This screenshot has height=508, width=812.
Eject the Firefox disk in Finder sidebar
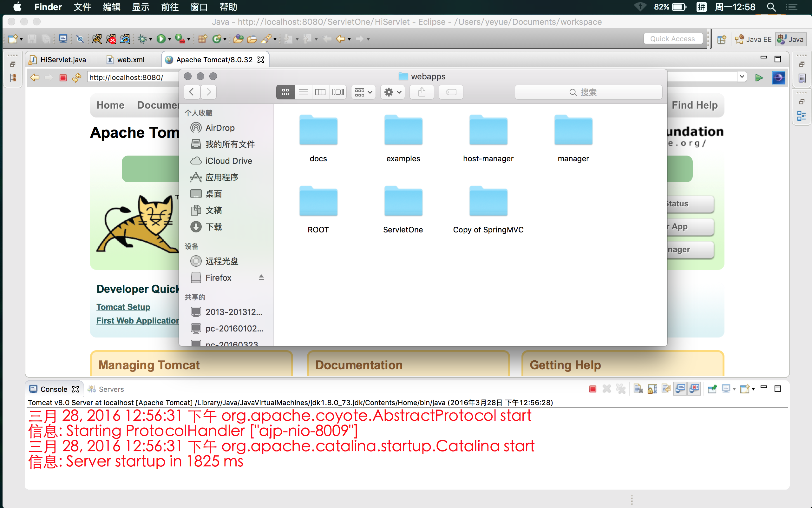tap(261, 277)
